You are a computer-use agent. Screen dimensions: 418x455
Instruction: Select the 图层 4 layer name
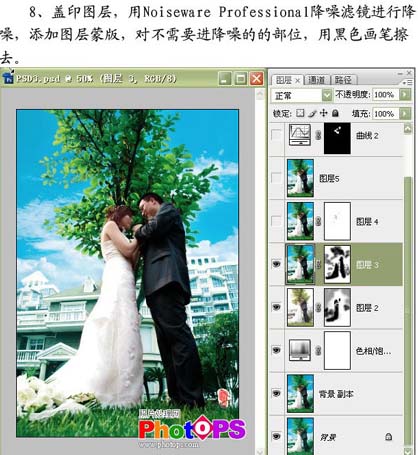(x=367, y=222)
